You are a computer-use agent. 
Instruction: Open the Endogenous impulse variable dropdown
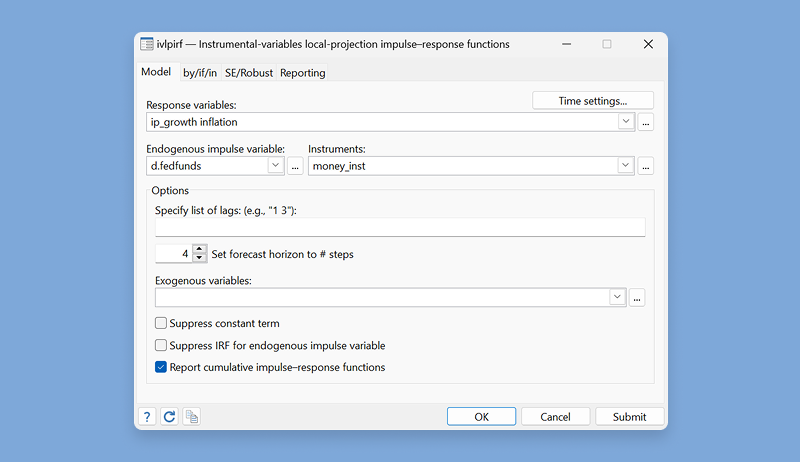pyautogui.click(x=276, y=166)
